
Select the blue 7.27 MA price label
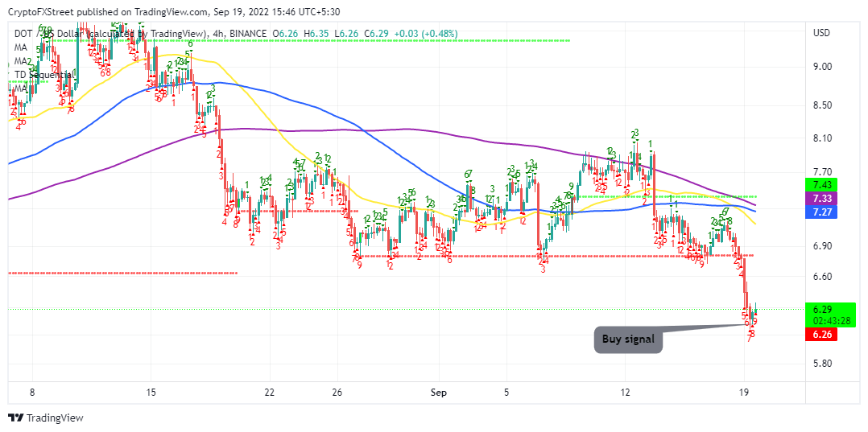(x=821, y=212)
